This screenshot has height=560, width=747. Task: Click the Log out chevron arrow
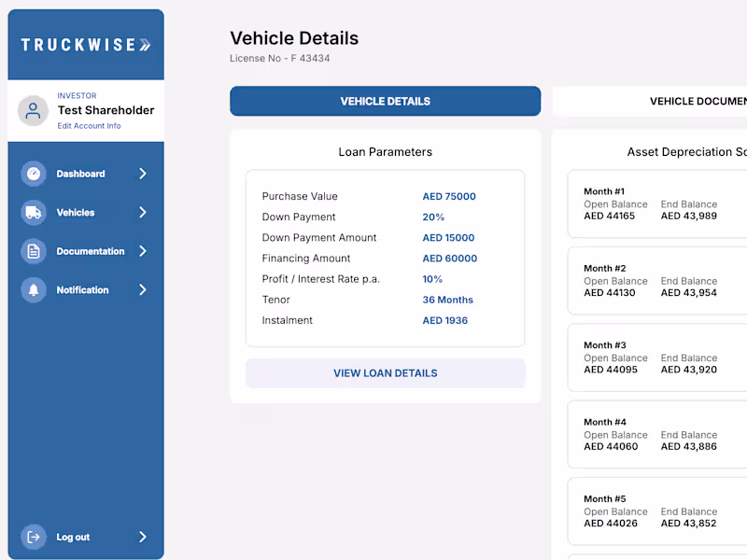143,537
